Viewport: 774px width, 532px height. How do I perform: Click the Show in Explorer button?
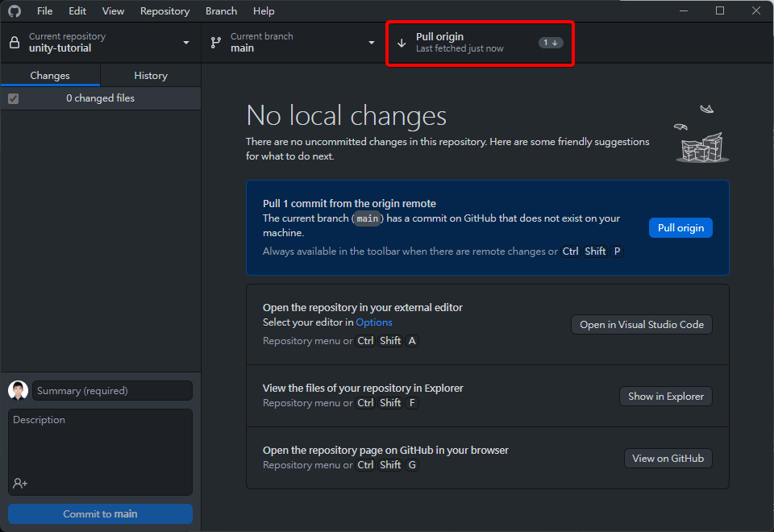tap(666, 397)
